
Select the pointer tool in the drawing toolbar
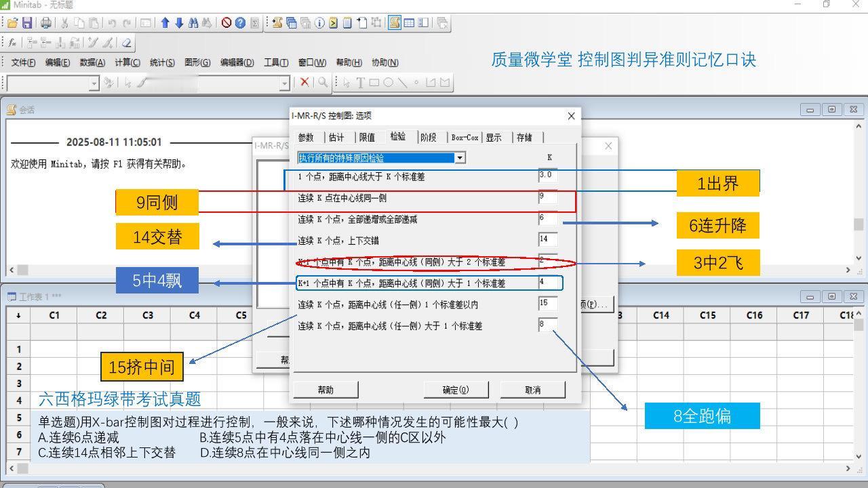tap(347, 83)
